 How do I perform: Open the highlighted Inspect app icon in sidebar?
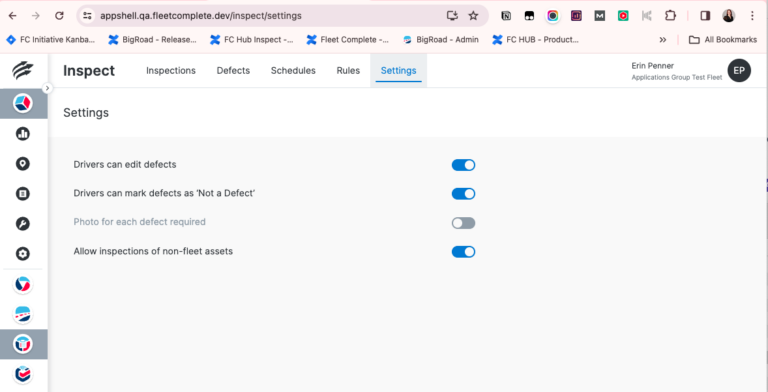(x=23, y=344)
